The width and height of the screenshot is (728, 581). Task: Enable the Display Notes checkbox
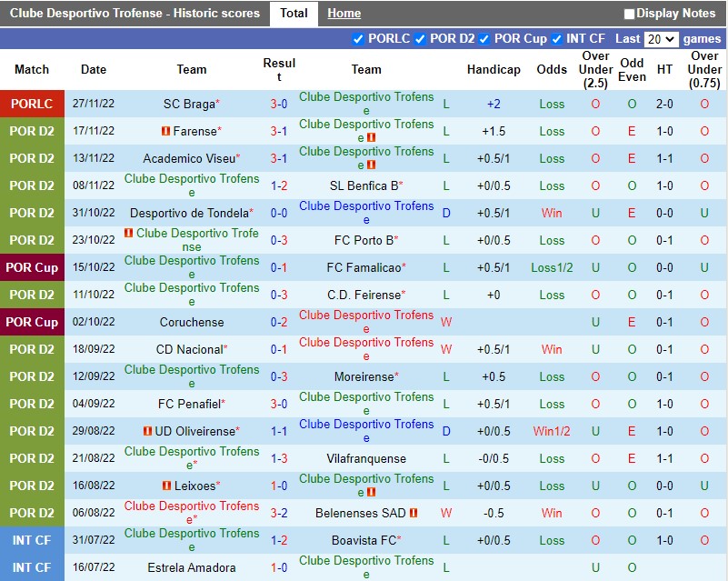[x=629, y=14]
